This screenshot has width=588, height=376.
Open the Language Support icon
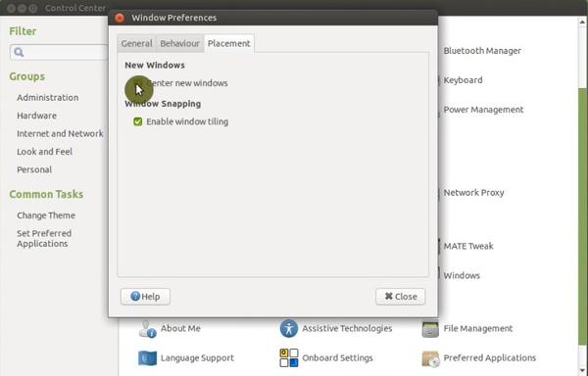tap(147, 358)
